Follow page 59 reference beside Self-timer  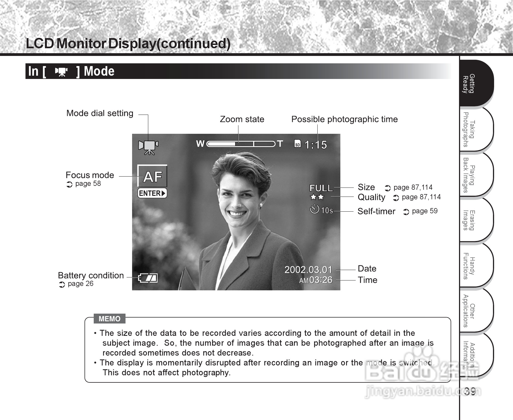425,211
